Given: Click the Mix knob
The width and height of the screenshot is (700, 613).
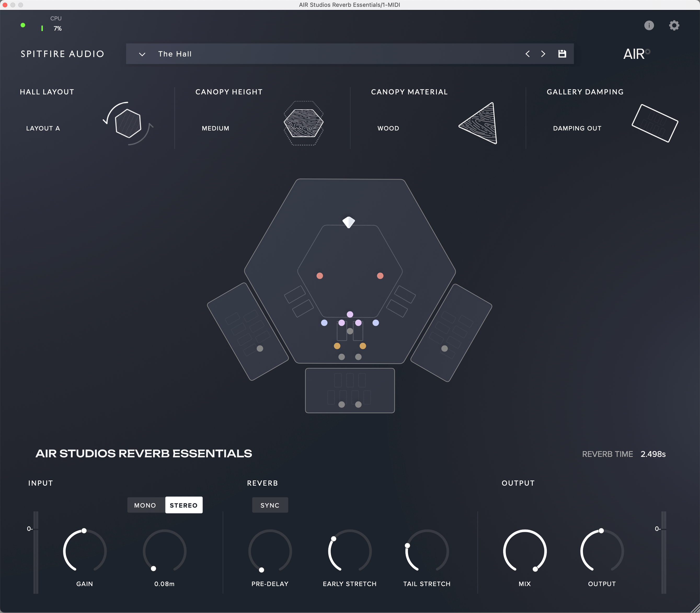Looking at the screenshot, I should pyautogui.click(x=525, y=551).
